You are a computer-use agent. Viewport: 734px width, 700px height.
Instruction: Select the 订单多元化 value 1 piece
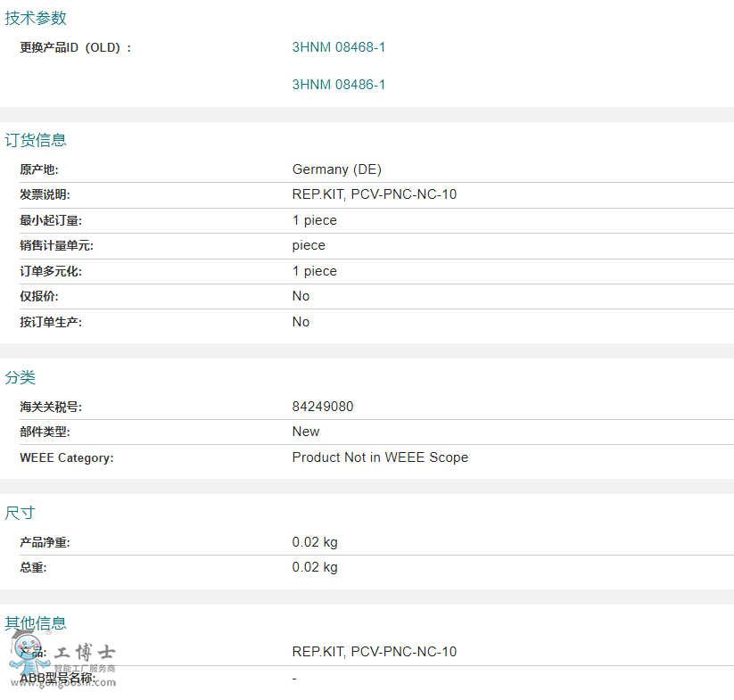(x=314, y=271)
